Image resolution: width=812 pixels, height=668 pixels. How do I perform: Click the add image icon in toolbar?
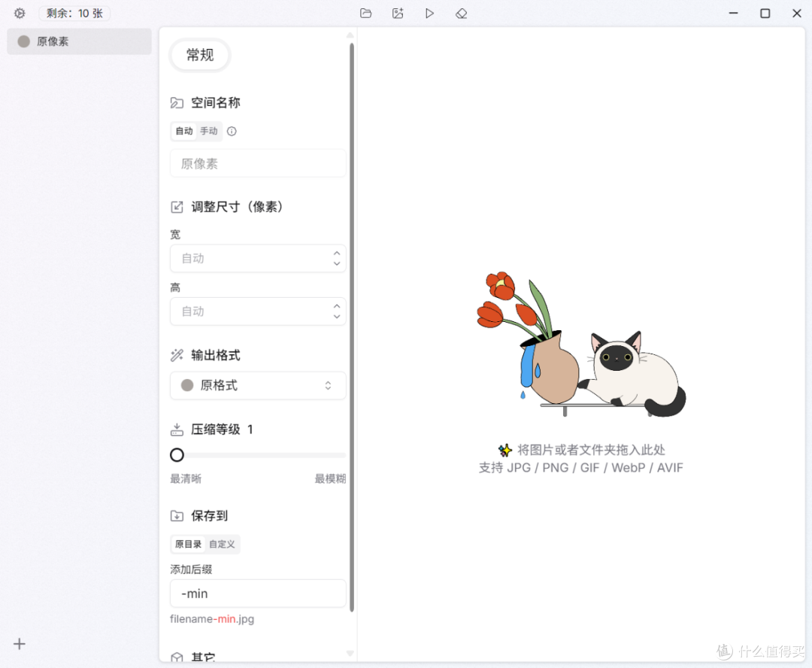tap(398, 14)
